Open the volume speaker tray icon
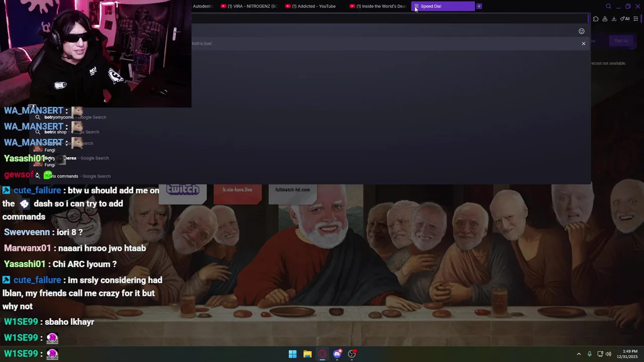The height and width of the screenshot is (362, 644). pyautogui.click(x=608, y=354)
